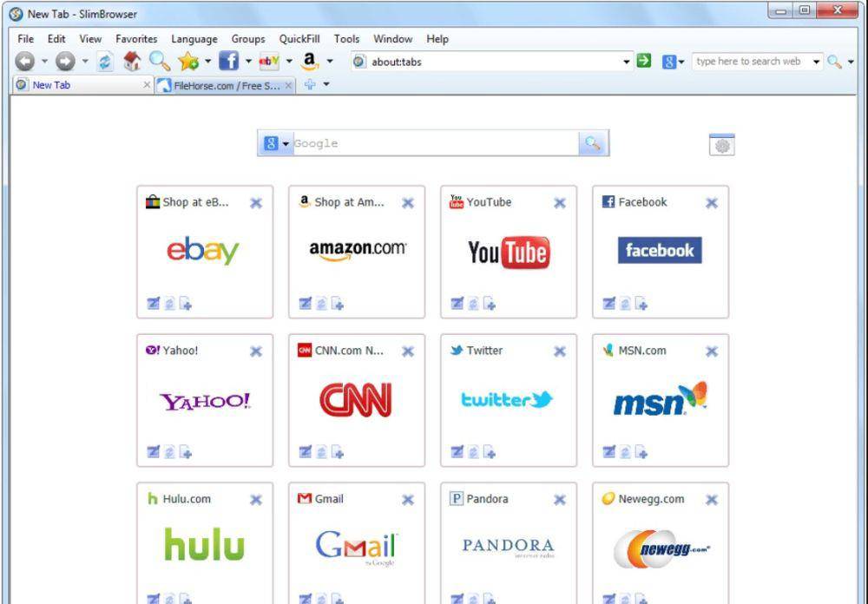868x604 pixels.
Task: Open the File menu
Action: (25, 39)
